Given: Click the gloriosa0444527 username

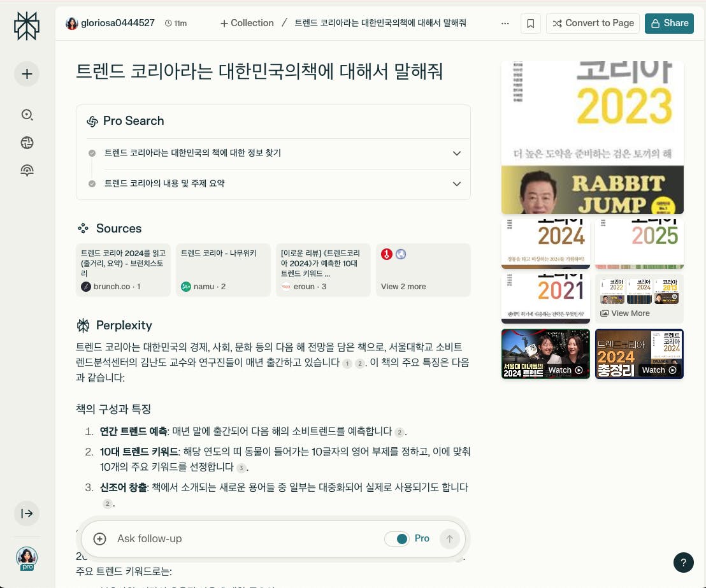Looking at the screenshot, I should coord(118,23).
